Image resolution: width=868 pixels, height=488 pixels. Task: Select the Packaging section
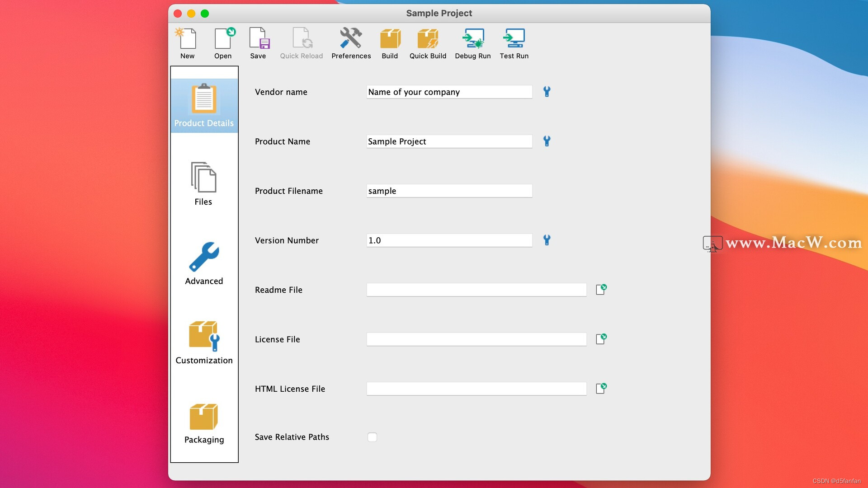pos(204,423)
